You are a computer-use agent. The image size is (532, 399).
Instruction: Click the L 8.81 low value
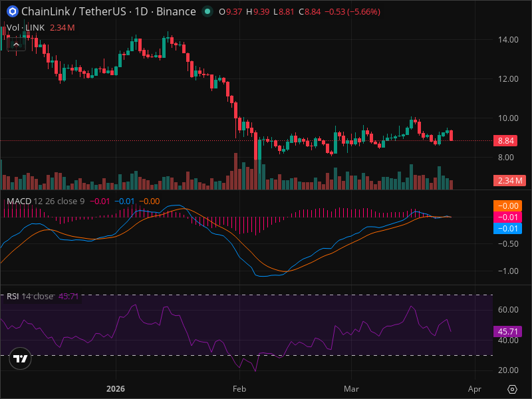pyautogui.click(x=284, y=12)
